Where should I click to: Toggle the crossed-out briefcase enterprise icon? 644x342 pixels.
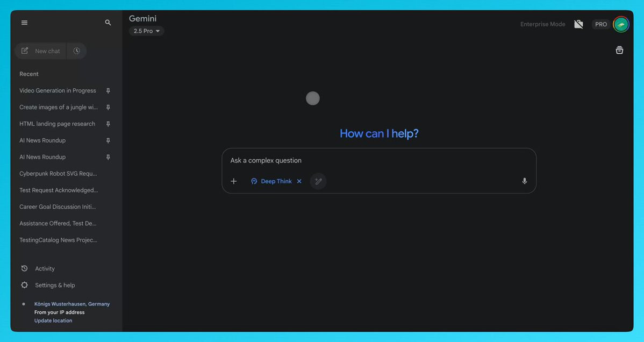(579, 24)
